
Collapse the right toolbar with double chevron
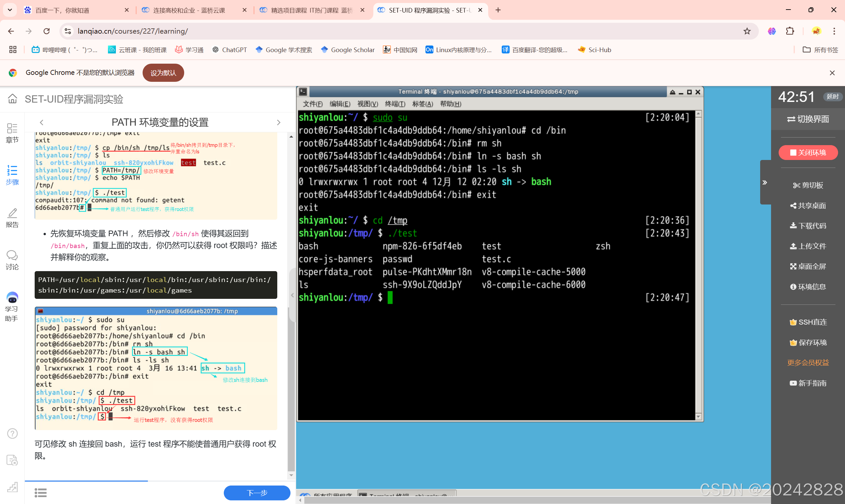pos(764,182)
